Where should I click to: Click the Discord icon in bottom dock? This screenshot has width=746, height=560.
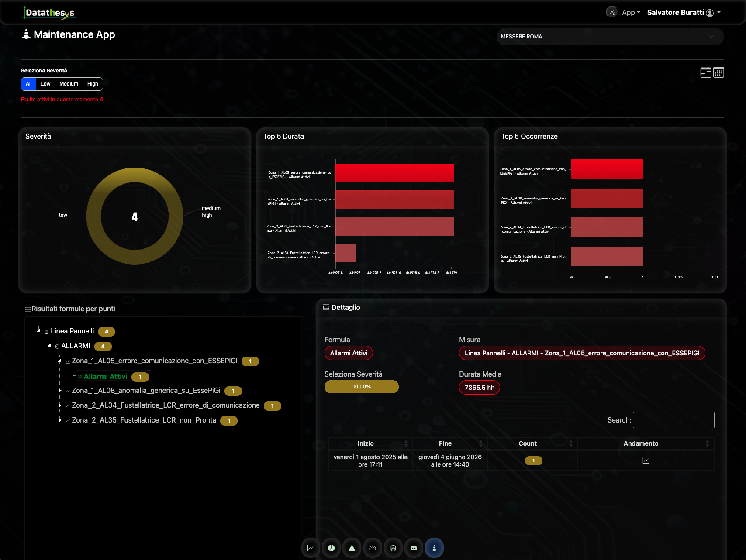[x=414, y=548]
